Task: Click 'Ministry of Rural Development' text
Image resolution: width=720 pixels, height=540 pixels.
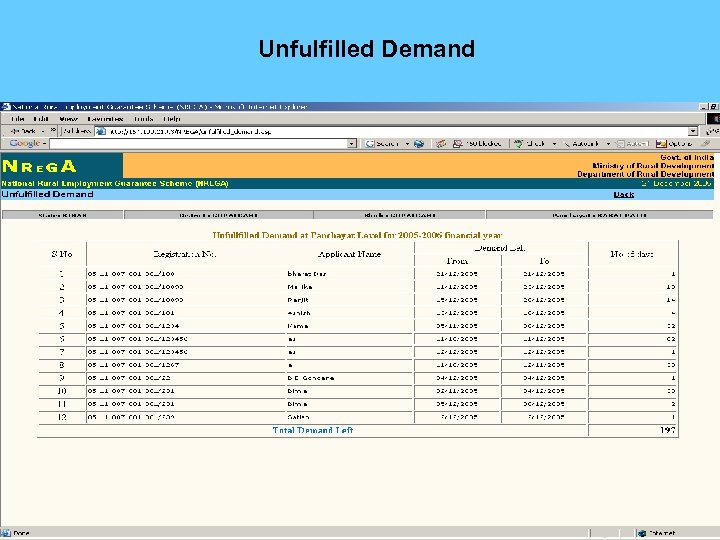Action: (x=653, y=166)
